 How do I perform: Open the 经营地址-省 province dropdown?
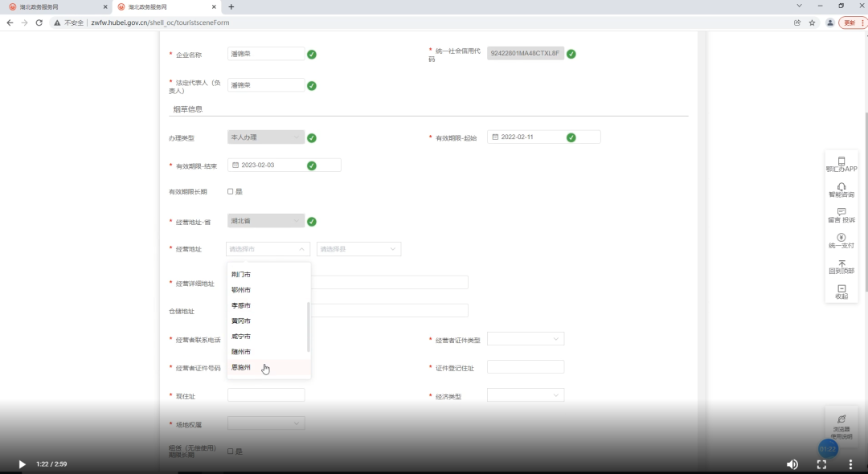266,221
